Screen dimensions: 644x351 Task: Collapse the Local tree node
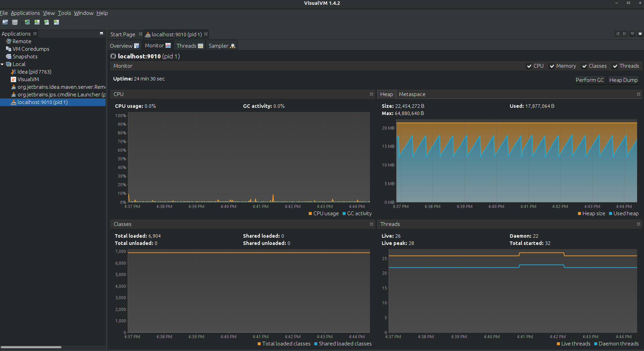pyautogui.click(x=2, y=64)
